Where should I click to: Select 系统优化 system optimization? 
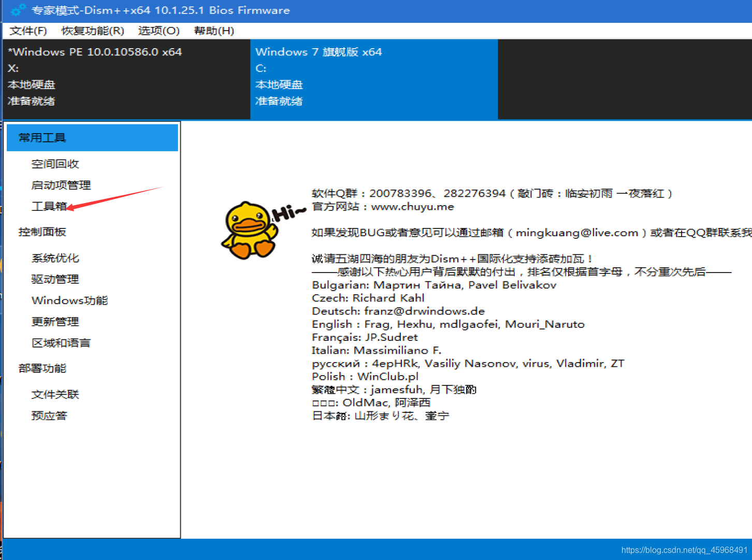click(55, 257)
